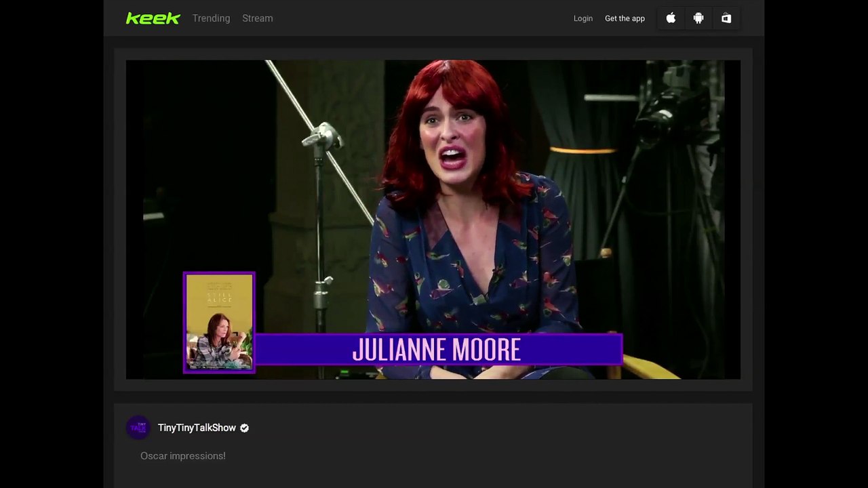Click the Keek logo

153,18
